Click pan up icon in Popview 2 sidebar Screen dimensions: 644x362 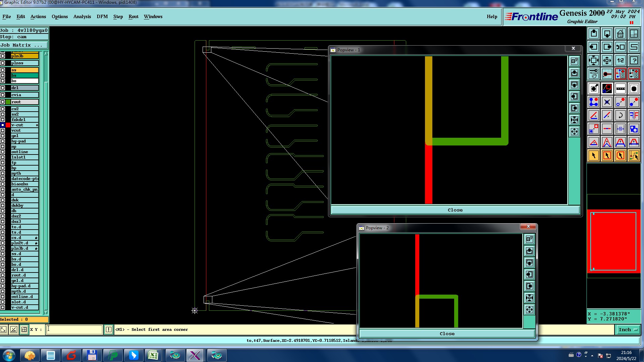click(x=529, y=251)
